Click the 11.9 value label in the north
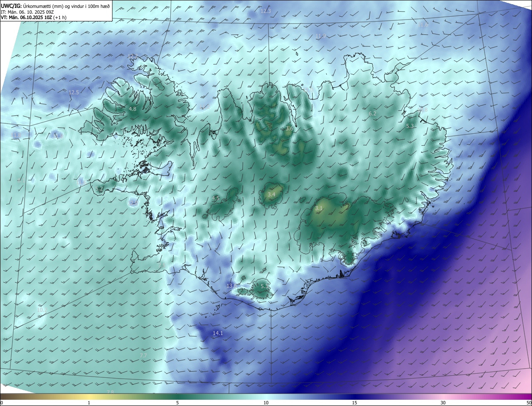 [320, 36]
